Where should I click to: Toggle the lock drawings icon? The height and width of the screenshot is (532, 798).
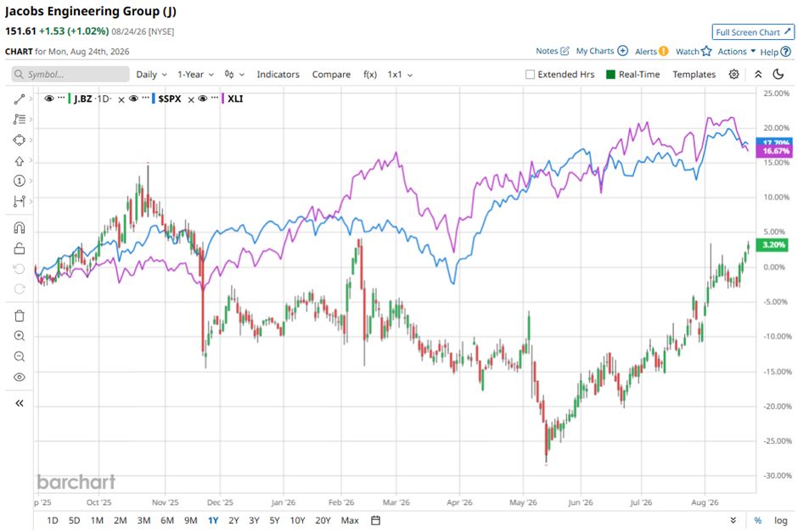(x=20, y=249)
